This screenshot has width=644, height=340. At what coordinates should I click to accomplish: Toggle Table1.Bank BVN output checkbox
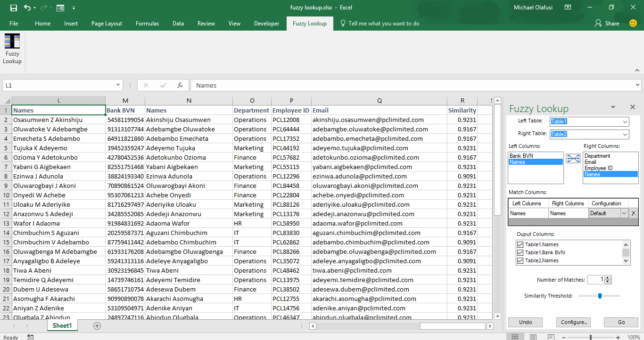(x=520, y=252)
